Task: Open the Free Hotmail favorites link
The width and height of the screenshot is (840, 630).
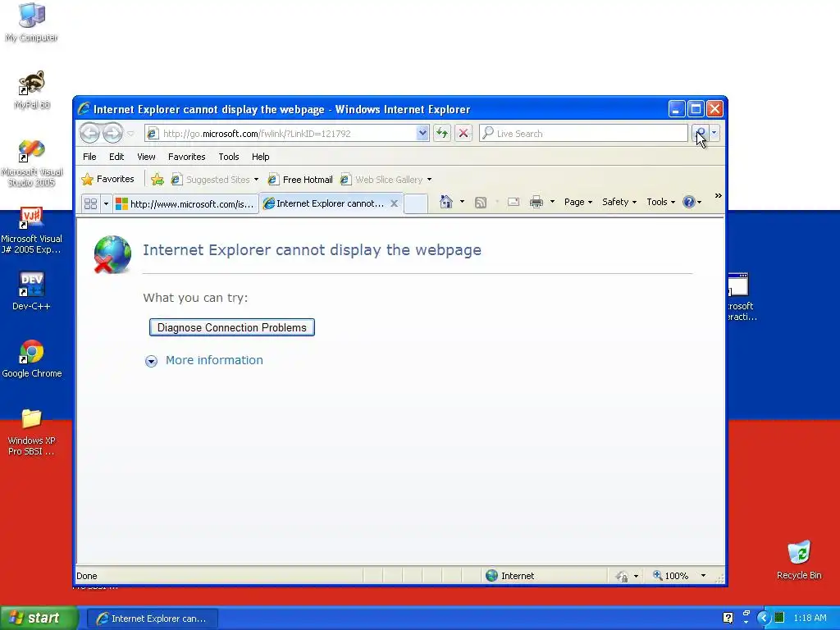Action: click(x=300, y=180)
